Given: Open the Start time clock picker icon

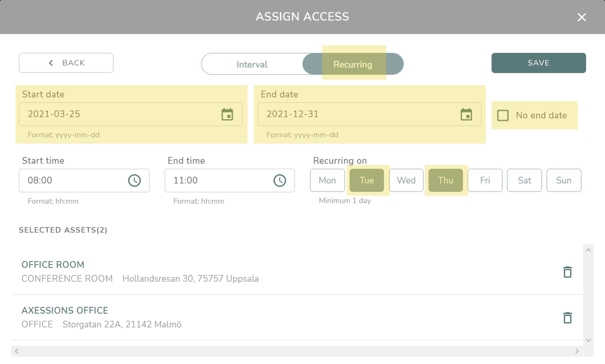Looking at the screenshot, I should pyautogui.click(x=134, y=181).
